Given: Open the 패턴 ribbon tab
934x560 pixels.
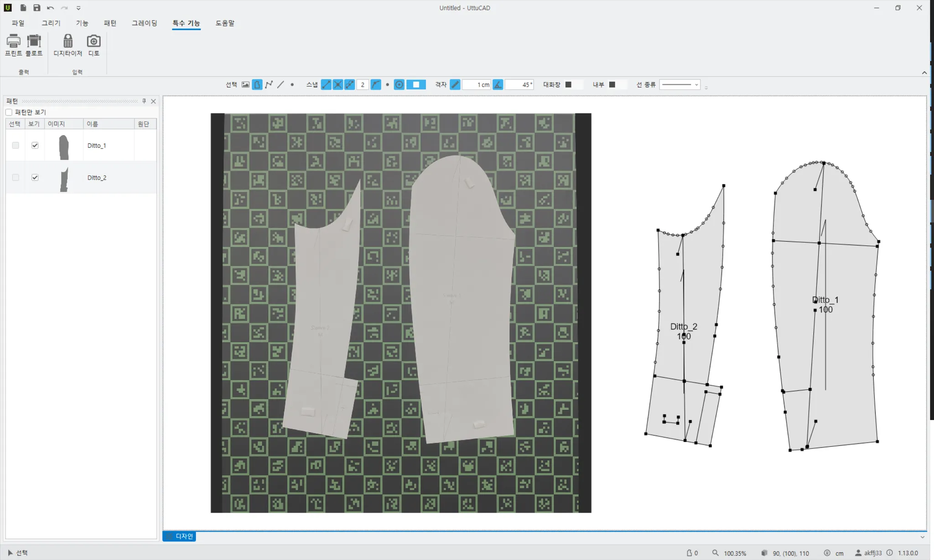Looking at the screenshot, I should pos(110,23).
